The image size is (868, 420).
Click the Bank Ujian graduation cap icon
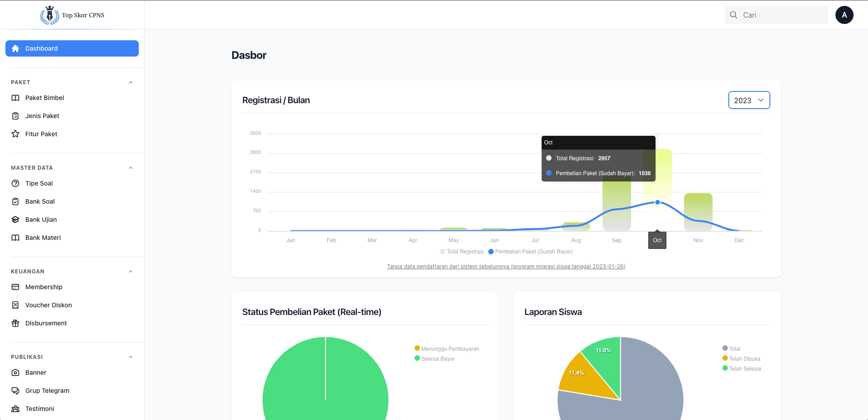tap(15, 220)
